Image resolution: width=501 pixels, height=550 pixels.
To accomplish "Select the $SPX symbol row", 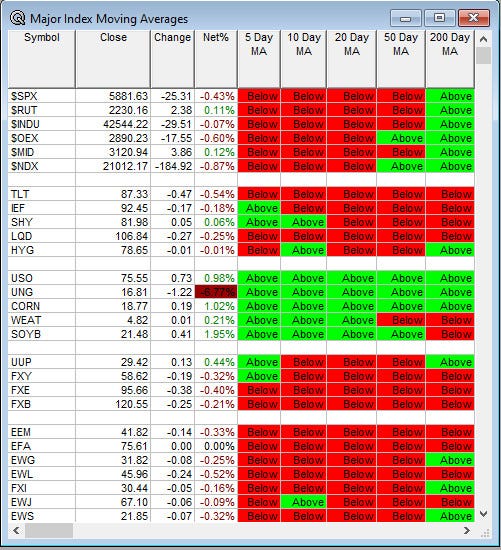I will click(x=241, y=96).
